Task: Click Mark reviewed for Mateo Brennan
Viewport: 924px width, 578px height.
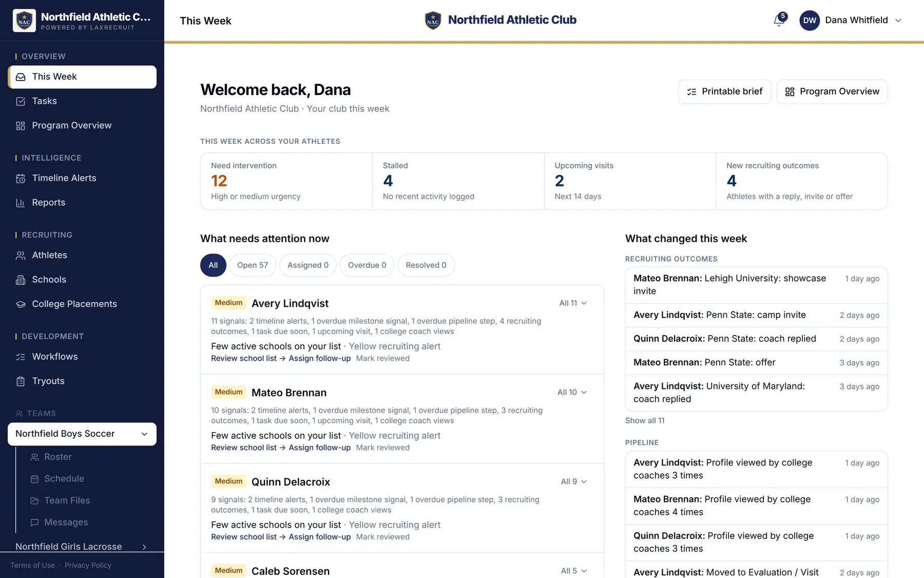Action: 383,448
